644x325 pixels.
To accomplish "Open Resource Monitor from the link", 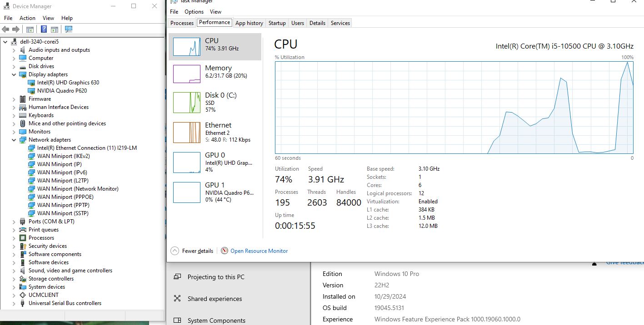I will click(x=259, y=251).
